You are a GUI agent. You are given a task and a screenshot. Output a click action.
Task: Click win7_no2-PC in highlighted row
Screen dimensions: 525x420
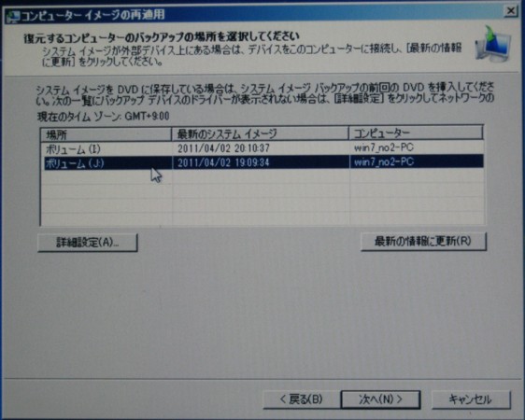(x=384, y=162)
